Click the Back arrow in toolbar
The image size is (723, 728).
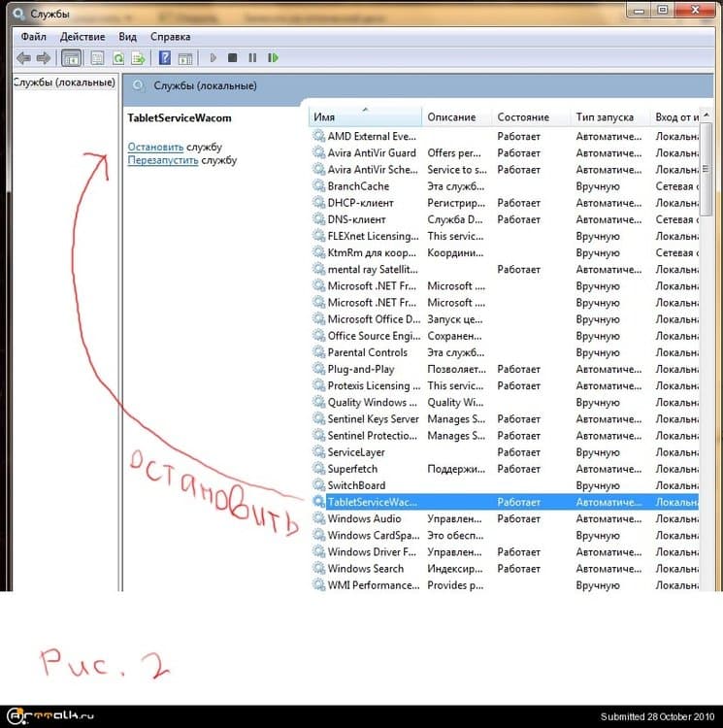23,58
